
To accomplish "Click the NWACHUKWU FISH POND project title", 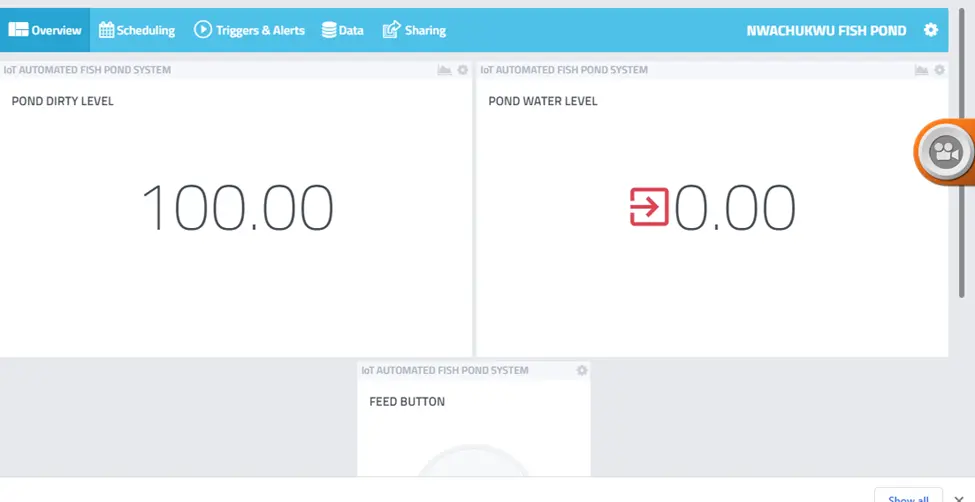I will [826, 30].
